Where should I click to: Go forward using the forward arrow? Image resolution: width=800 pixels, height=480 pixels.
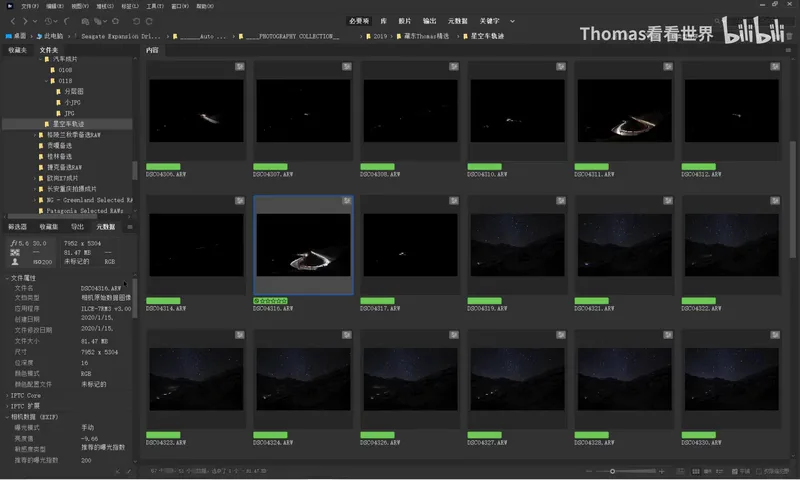pyautogui.click(x=24, y=21)
